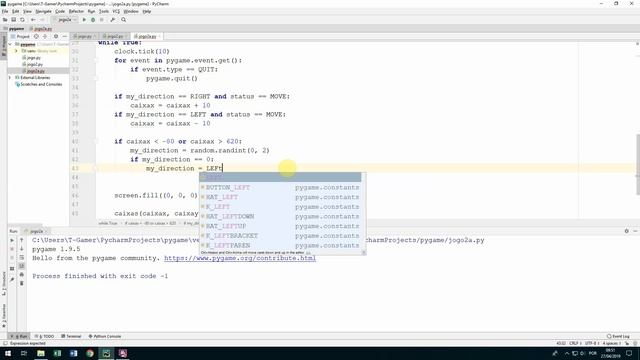Open the Navigate menu
Viewport: 640px width, 360px height.
pyautogui.click(x=43, y=11)
